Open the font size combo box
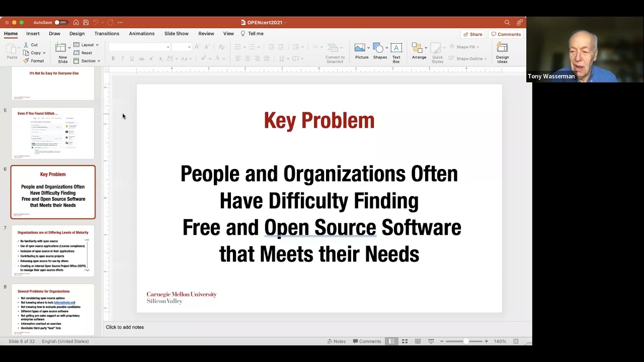 (182, 47)
